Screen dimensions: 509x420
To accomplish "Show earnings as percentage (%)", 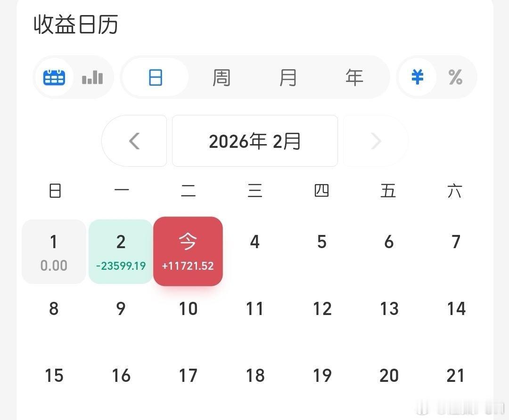I will 455,77.
